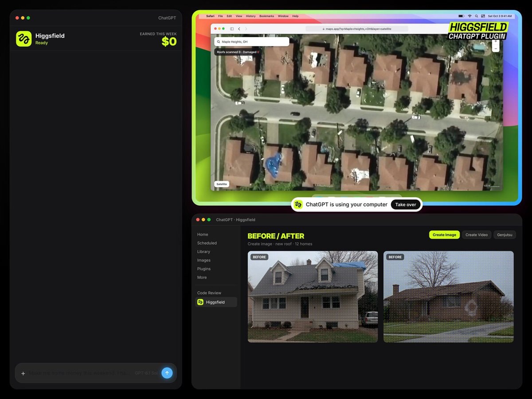Open the Help menu in Safari

(295, 16)
